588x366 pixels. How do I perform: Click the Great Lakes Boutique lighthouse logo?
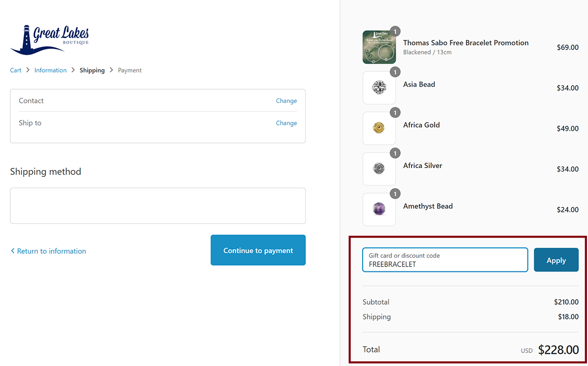pos(49,40)
